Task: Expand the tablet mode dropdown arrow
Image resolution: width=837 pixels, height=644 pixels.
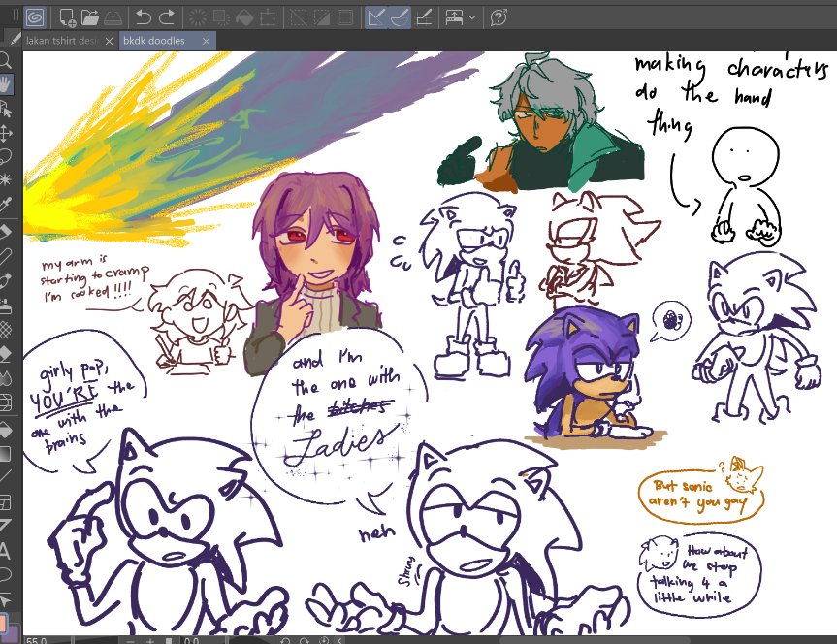Action: (x=472, y=17)
